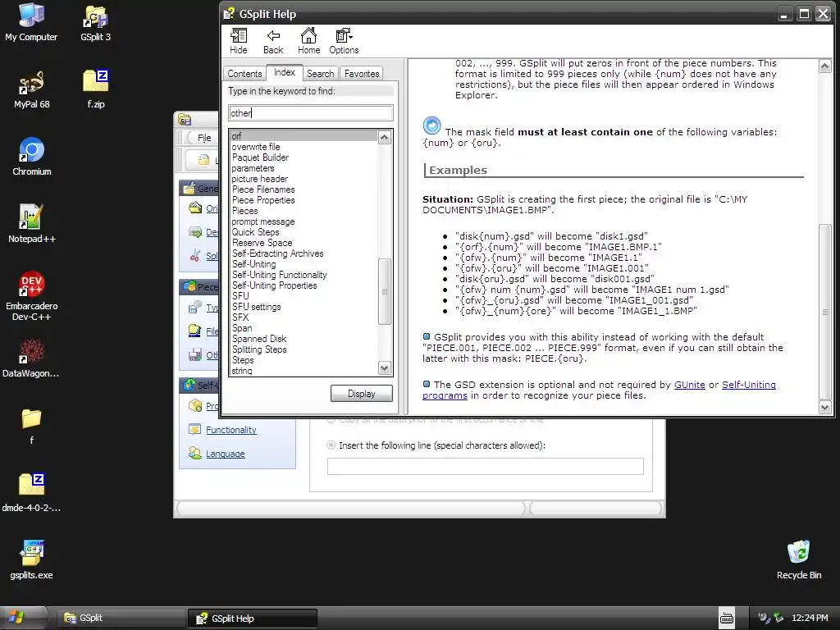Open the File menu in GSplit window
The image size is (840, 630).
tap(204, 138)
